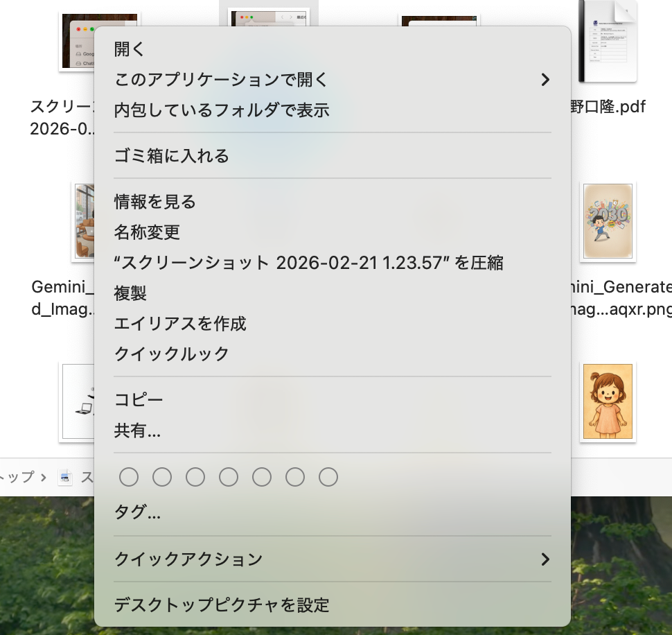Toggle the last tag circle in menu
The width and height of the screenshot is (672, 635).
coord(328,477)
